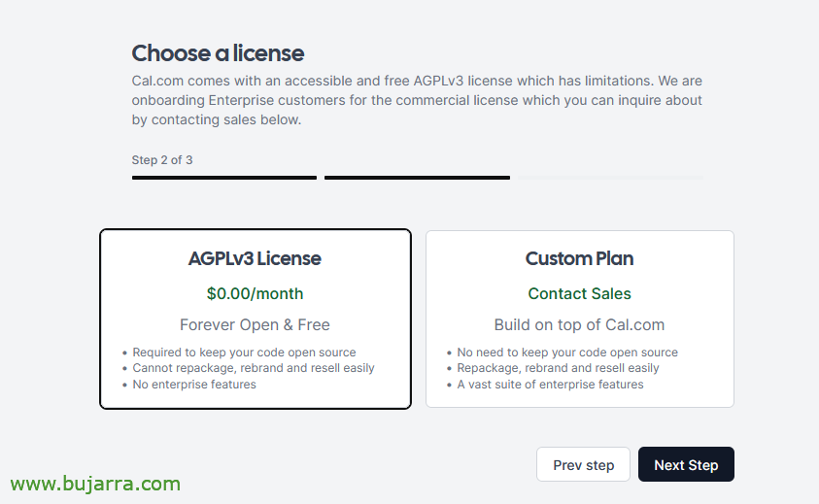Click third unfilled progress segment
The width and height of the screenshot is (819, 504).
coord(610,178)
